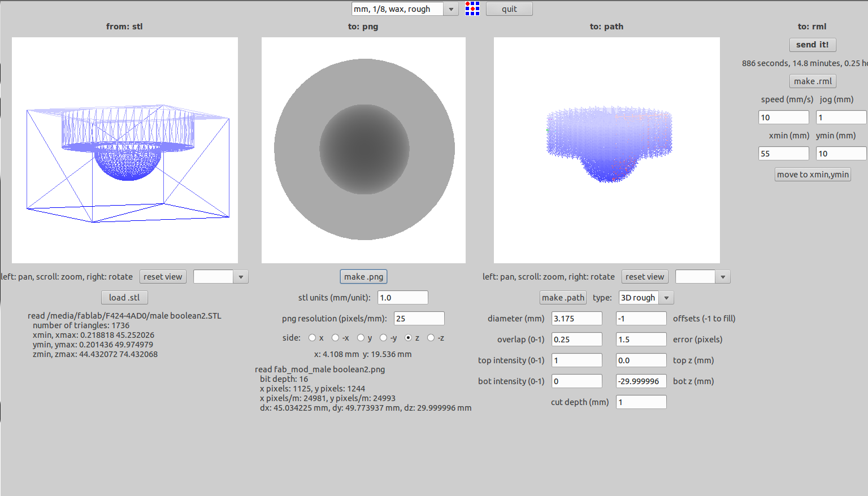Click the bot intensity input field
This screenshot has width=868, height=496.
coord(576,381)
